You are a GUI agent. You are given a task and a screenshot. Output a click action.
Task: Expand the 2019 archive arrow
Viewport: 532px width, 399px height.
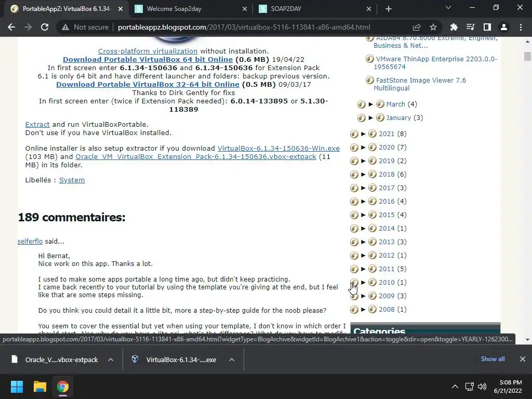(363, 161)
